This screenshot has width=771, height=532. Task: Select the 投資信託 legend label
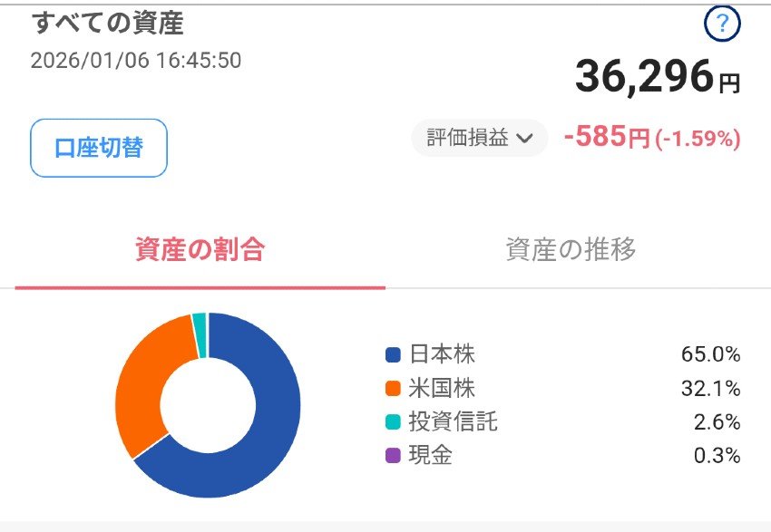coord(454,422)
